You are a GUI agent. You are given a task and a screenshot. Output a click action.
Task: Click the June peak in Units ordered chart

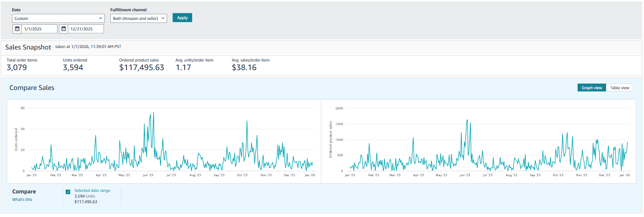[x=153, y=113]
